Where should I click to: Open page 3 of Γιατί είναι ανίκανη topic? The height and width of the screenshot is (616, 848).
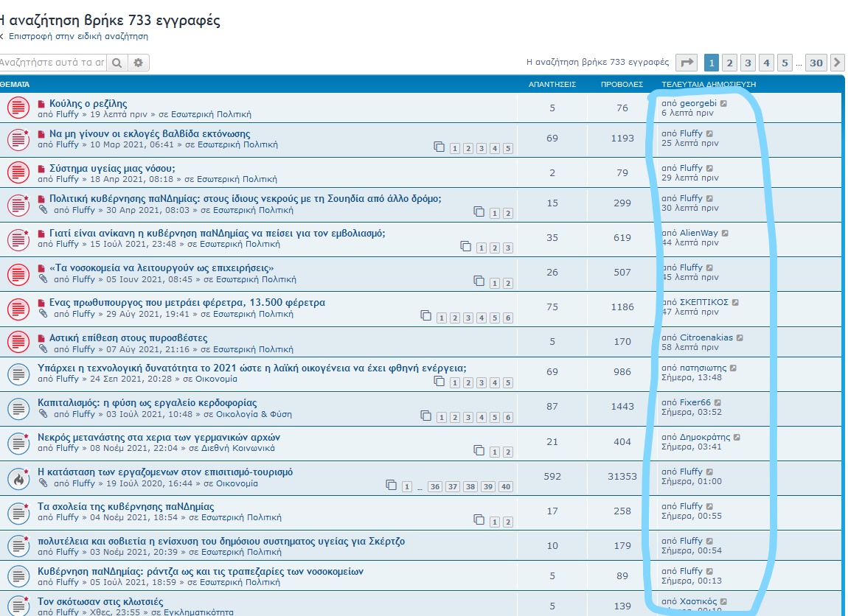[x=508, y=248]
